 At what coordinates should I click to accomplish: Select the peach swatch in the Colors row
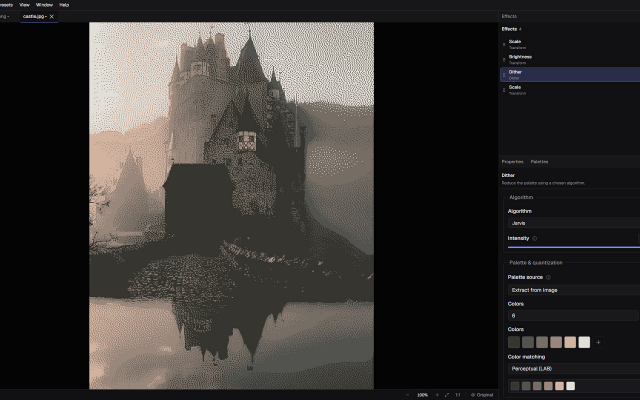click(570, 342)
